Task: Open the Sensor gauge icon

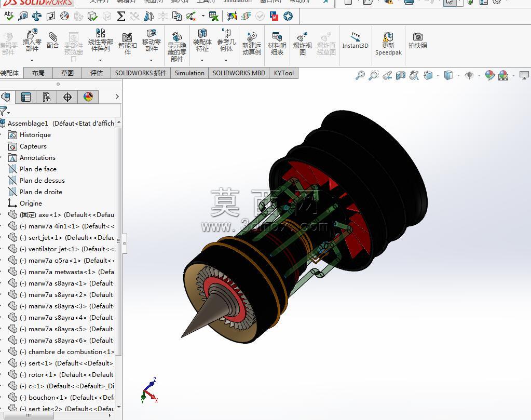Action: pyautogui.click(x=65, y=16)
